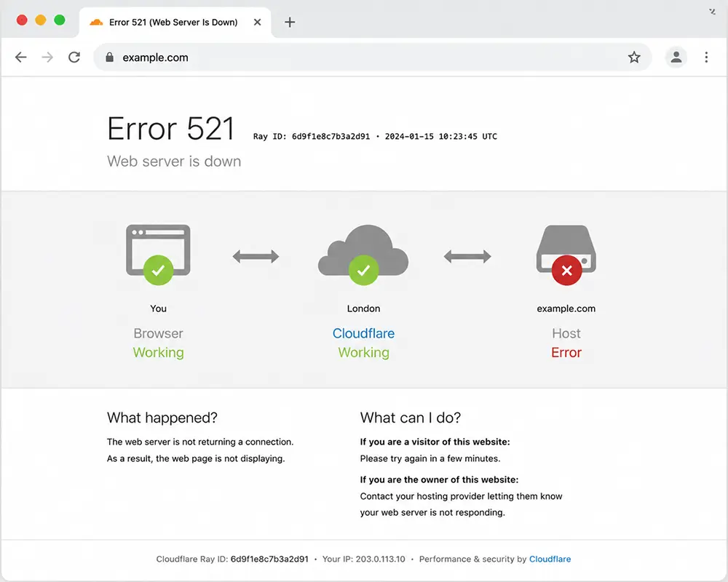Click the 'What happened?' heading
The height and width of the screenshot is (582, 728).
coord(162,418)
